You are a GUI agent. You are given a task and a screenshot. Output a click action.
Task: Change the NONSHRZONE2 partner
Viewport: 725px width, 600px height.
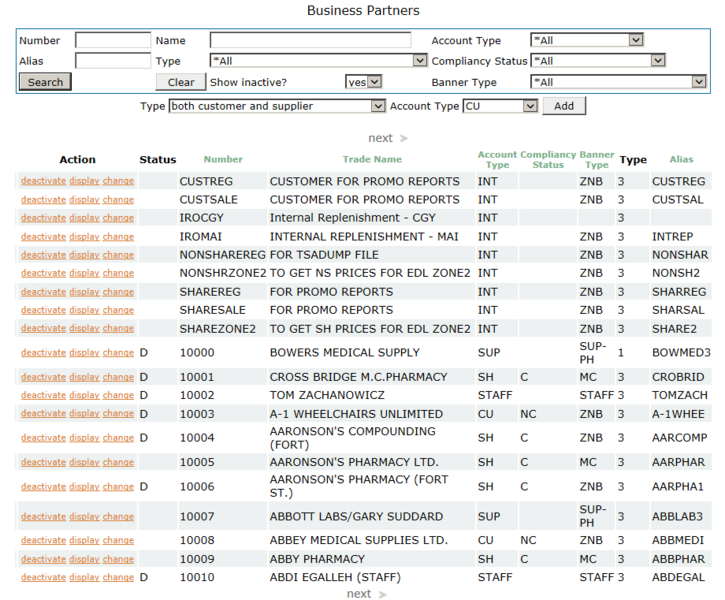[x=118, y=273]
